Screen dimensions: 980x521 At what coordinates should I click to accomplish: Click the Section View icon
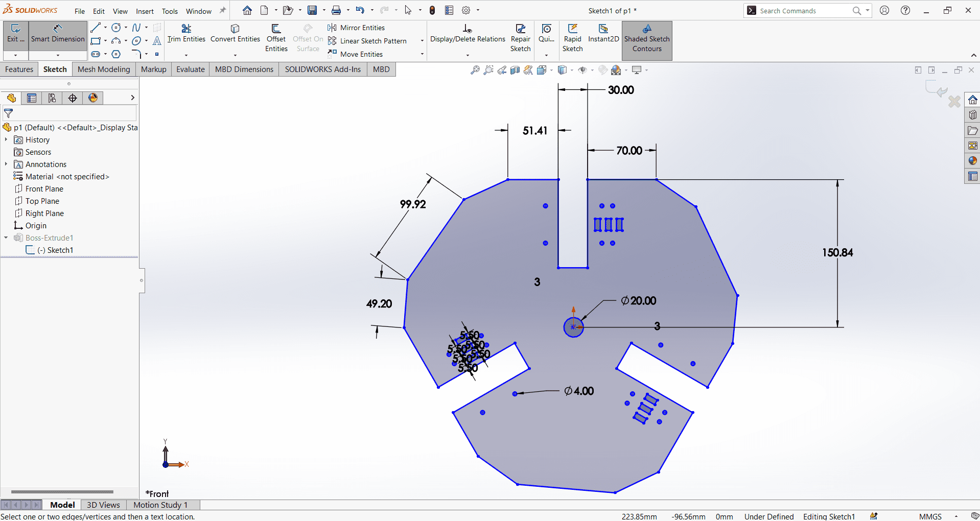(x=515, y=70)
